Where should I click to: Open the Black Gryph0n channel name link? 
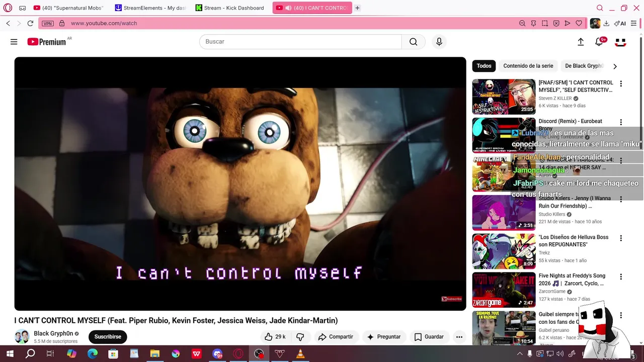[53, 333]
